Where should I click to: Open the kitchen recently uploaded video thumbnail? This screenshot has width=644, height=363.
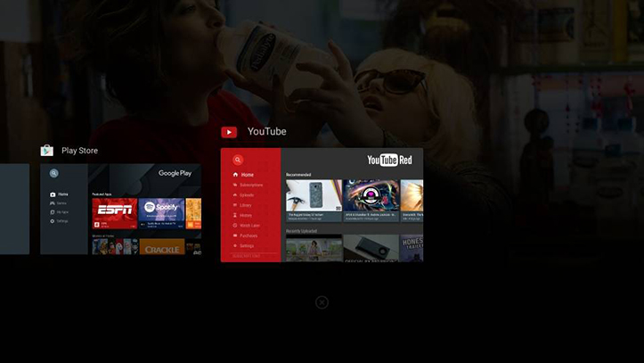click(314, 248)
